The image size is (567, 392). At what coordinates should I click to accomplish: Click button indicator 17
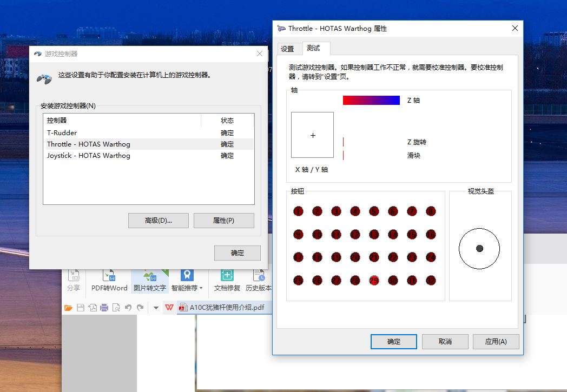(x=298, y=257)
